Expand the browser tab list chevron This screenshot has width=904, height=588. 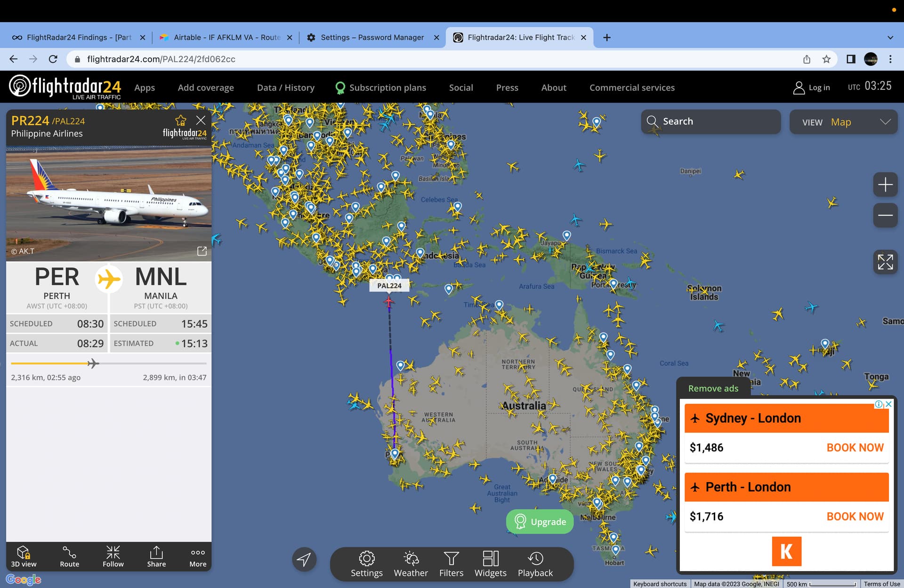[890, 37]
